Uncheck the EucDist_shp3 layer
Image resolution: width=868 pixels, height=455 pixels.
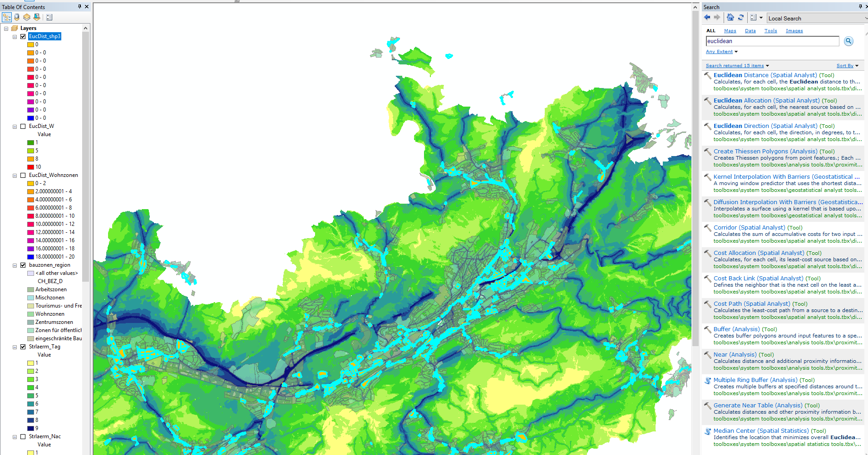coord(23,36)
